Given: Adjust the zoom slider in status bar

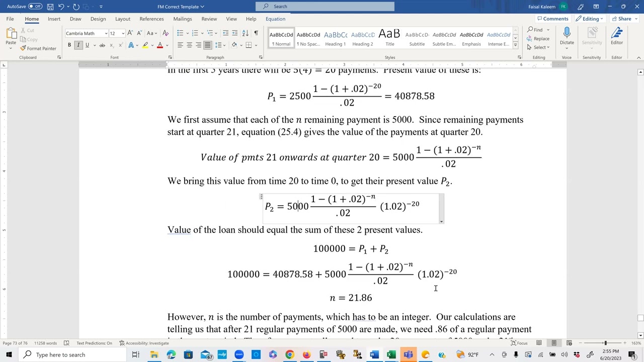Looking at the screenshot, I should pos(605,343).
